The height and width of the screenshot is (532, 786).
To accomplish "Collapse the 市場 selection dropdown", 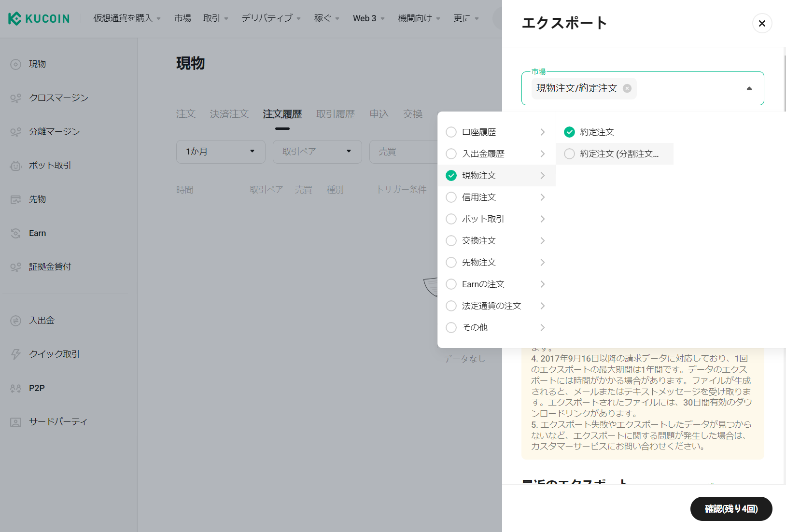I will click(x=749, y=88).
